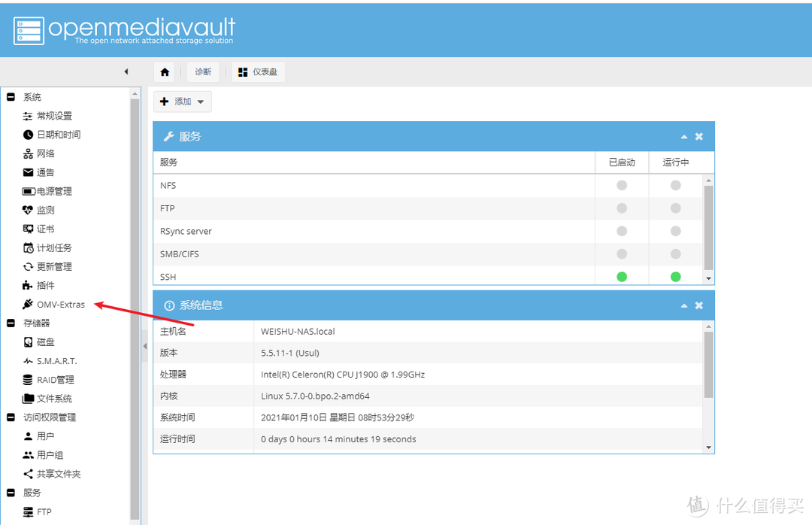Click the sidebar scroll-up arrow

pos(135,94)
